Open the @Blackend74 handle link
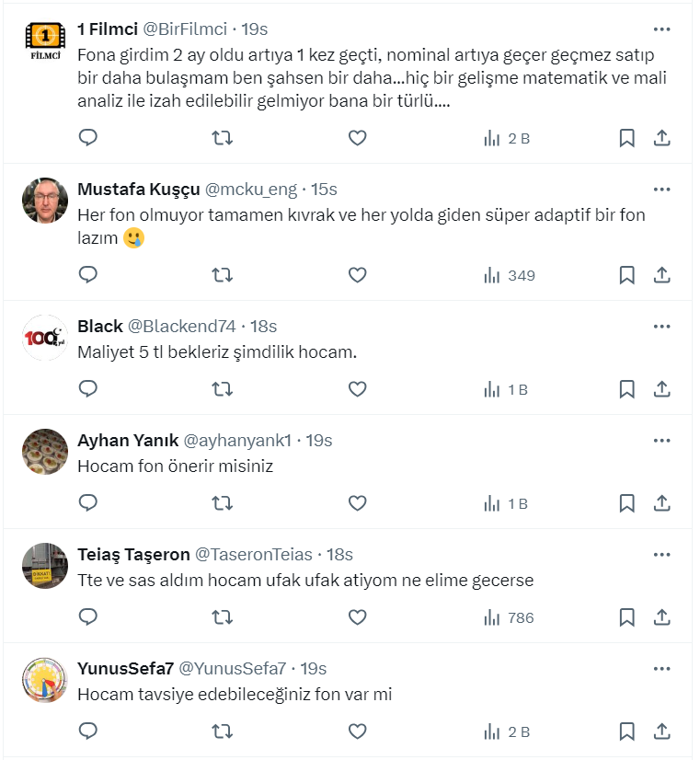700x760 pixels. (181, 327)
